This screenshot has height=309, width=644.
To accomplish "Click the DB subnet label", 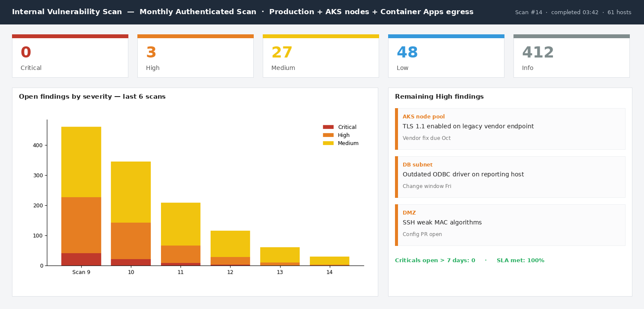I will click(x=418, y=165).
